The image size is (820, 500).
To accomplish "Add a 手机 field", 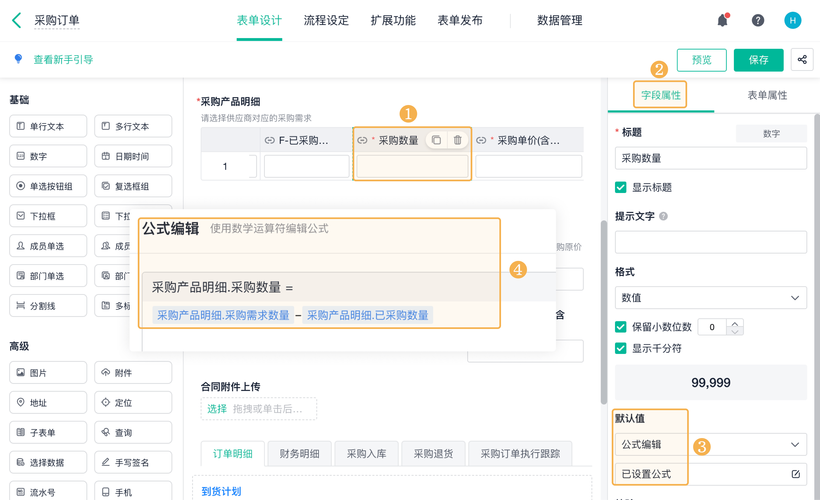I will point(133,492).
